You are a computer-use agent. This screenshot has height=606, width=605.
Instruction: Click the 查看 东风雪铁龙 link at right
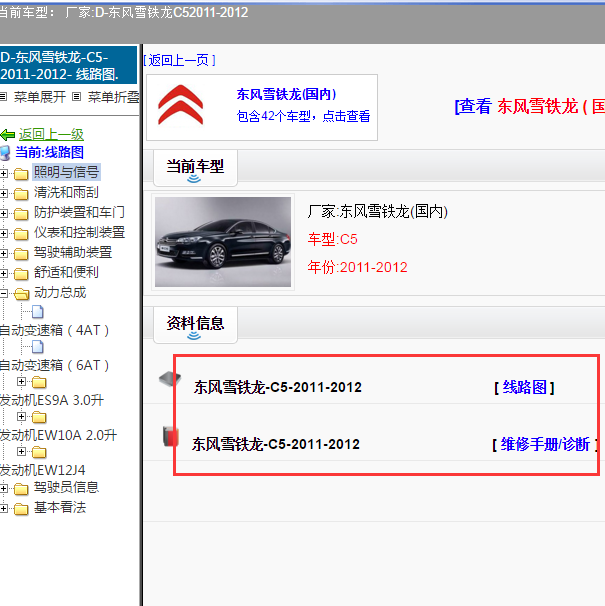(530, 106)
